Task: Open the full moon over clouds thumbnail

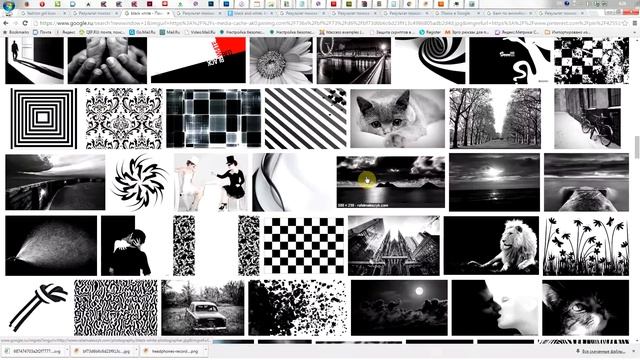Action: 399,308
